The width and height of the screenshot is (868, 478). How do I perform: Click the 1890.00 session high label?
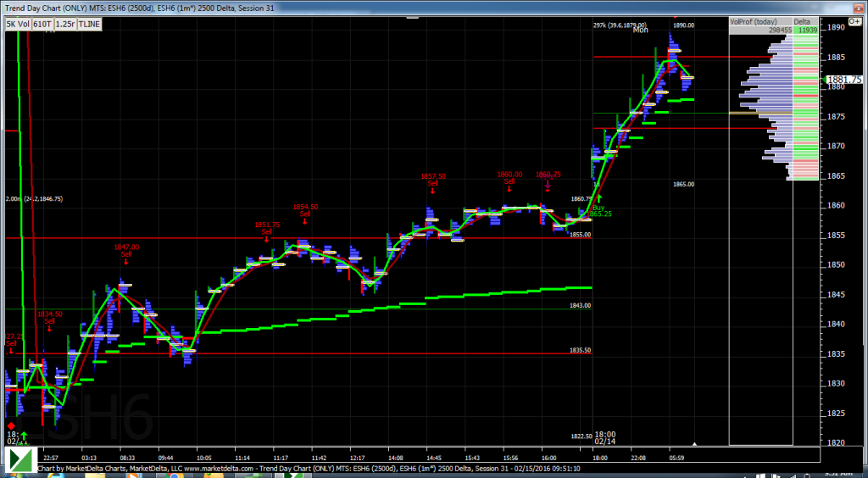click(x=684, y=25)
